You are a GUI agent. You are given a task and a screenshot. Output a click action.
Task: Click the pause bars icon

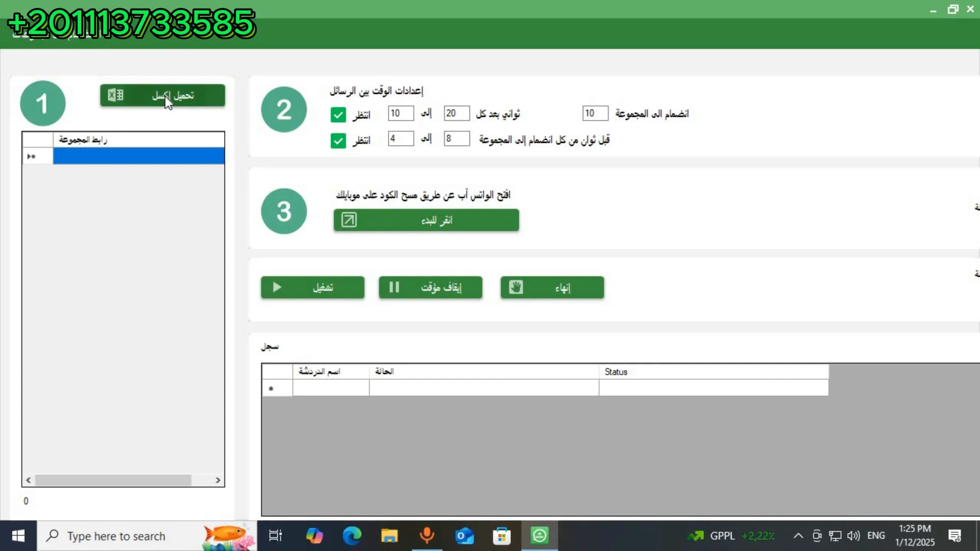394,287
